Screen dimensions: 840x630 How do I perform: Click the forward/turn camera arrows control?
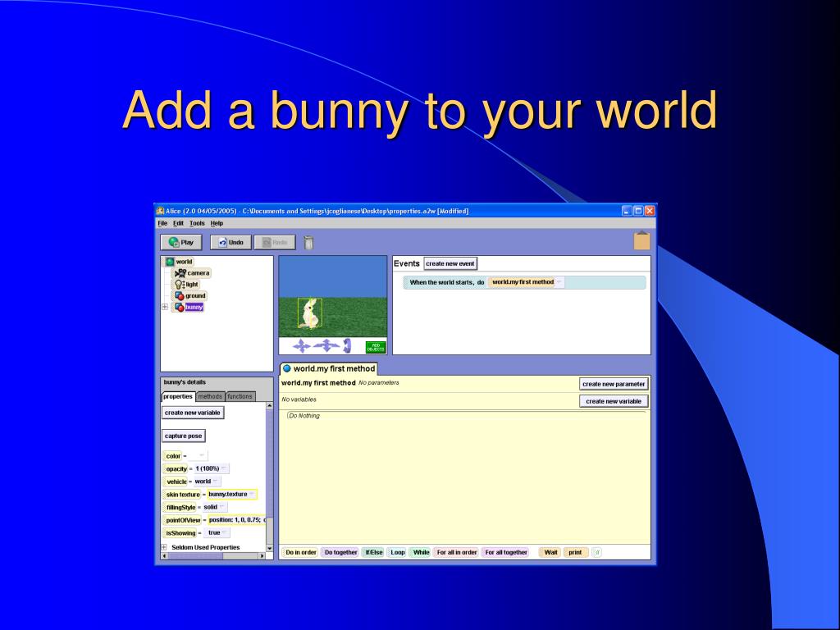326,346
